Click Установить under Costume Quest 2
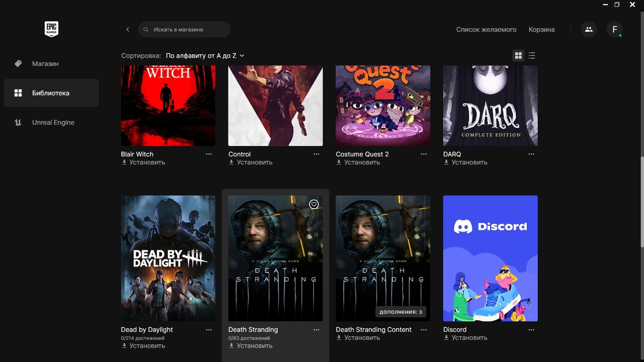Viewport: 644px width, 362px height. pyautogui.click(x=358, y=162)
